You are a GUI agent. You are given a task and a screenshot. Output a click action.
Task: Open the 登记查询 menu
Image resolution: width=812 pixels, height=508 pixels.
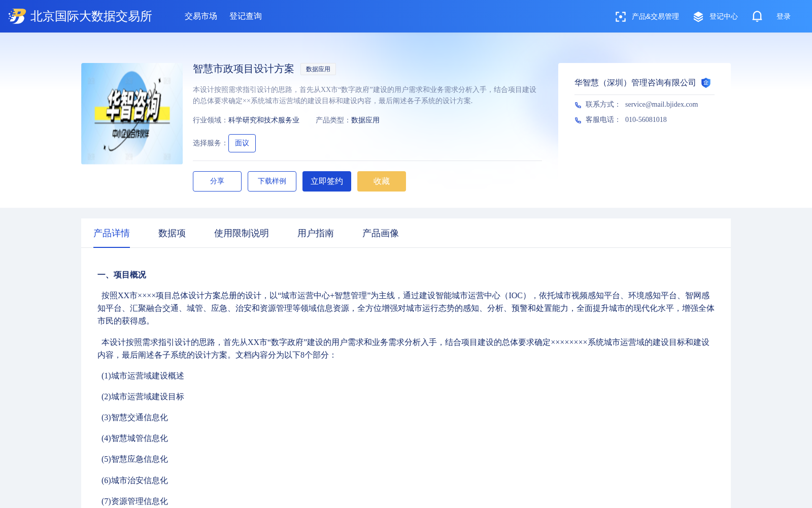pos(246,16)
